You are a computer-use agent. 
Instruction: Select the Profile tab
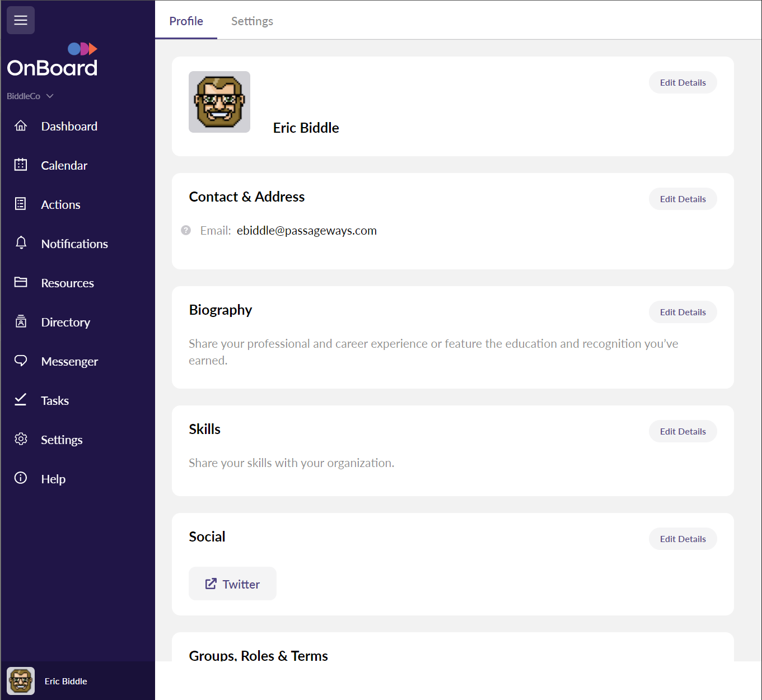(x=186, y=21)
